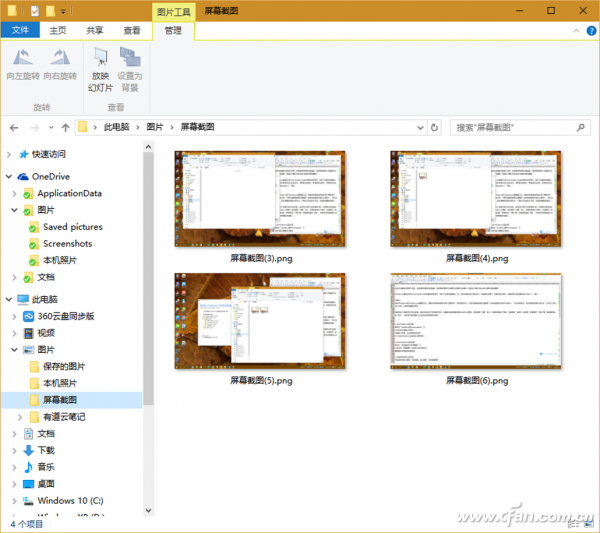
Task: Expand ApplicationData folder
Action: point(14,194)
